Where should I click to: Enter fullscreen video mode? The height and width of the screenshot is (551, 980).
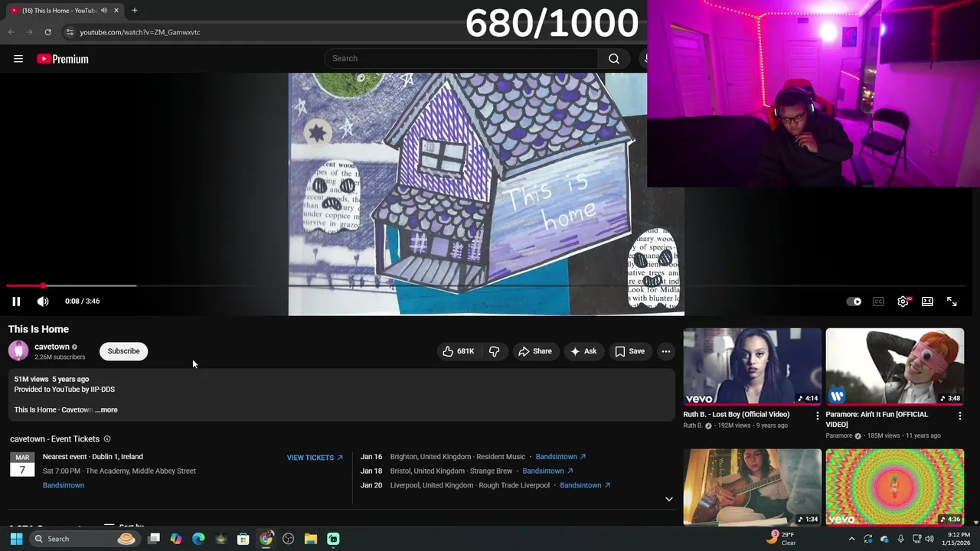pyautogui.click(x=952, y=302)
